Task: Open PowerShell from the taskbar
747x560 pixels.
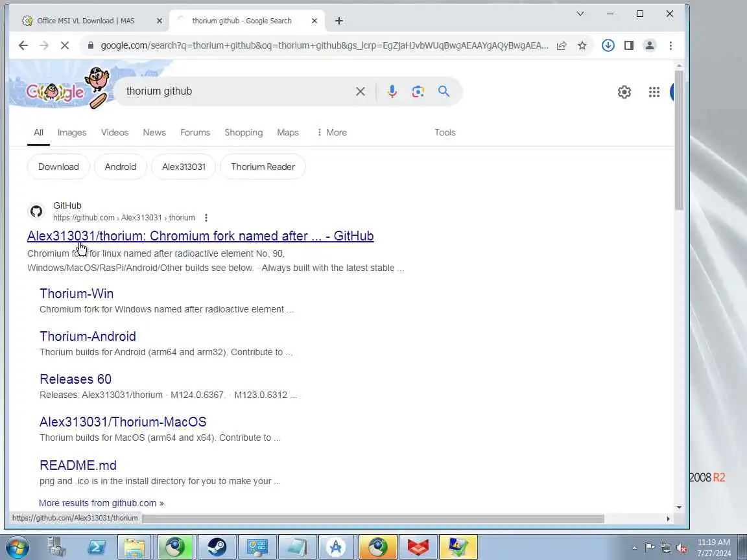Action: tap(97, 547)
